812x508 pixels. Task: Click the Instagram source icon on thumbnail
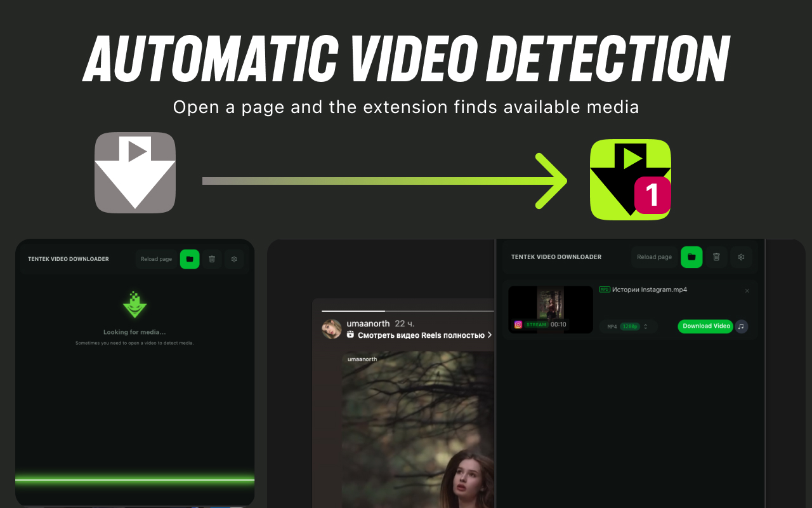point(518,324)
